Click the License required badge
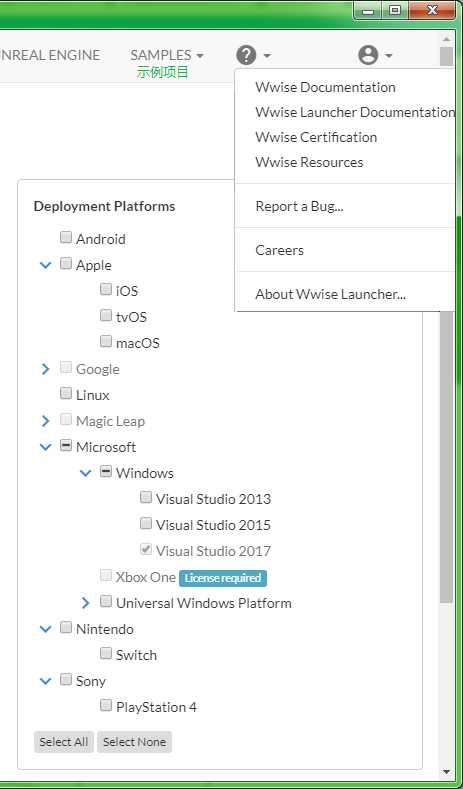 (223, 578)
